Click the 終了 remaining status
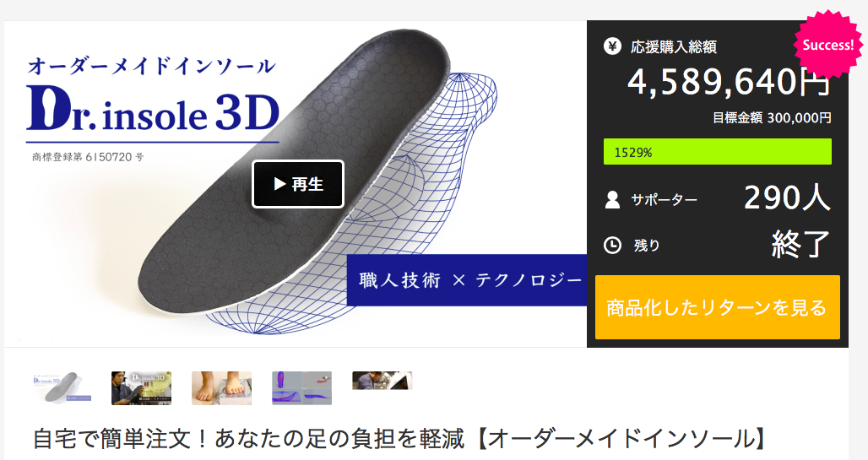This screenshot has height=460, width=868. [x=801, y=244]
